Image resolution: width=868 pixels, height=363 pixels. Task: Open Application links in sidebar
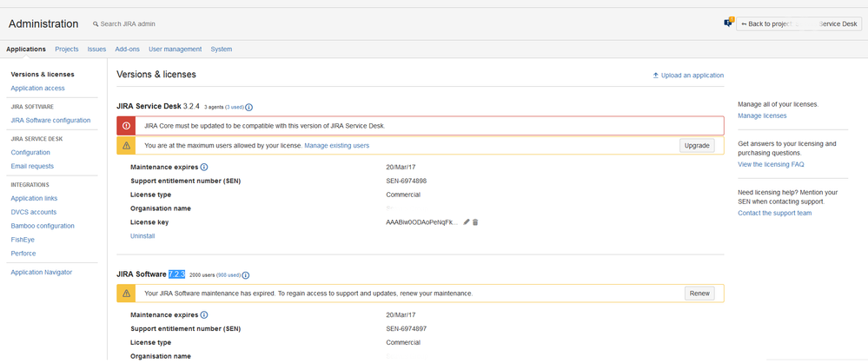[35, 198]
